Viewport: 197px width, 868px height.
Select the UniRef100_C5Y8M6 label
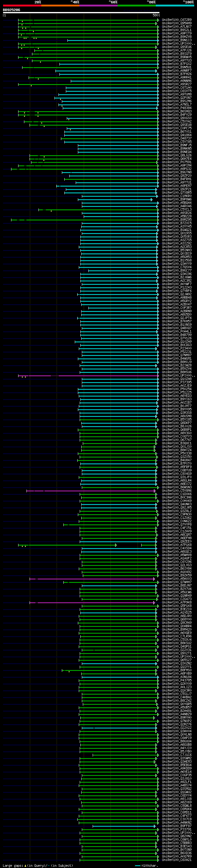(x=177, y=491)
